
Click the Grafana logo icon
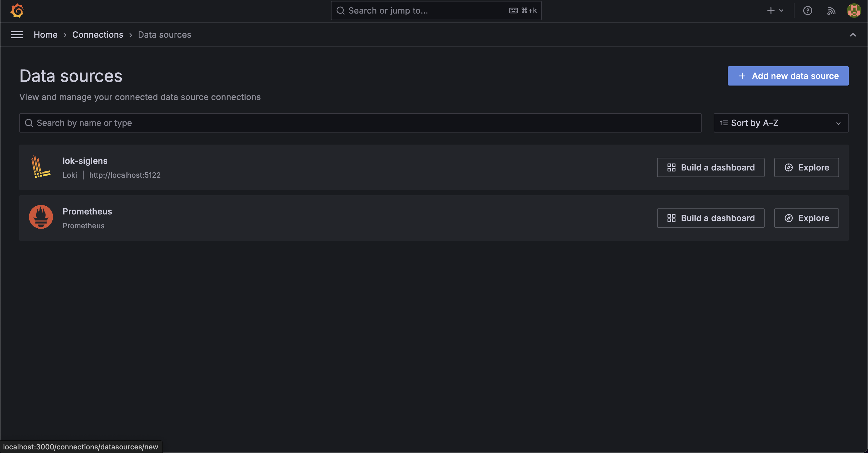click(17, 11)
